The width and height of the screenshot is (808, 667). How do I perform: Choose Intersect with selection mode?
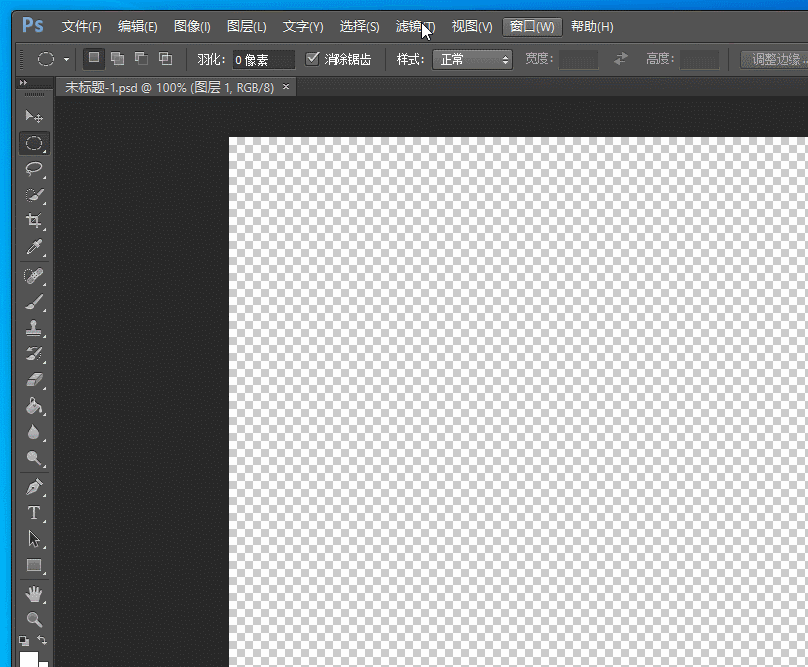point(165,59)
